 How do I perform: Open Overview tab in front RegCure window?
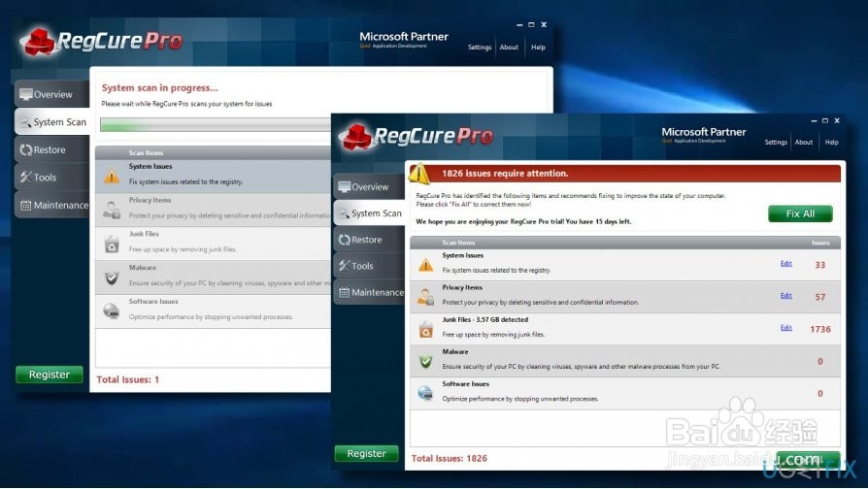click(369, 187)
